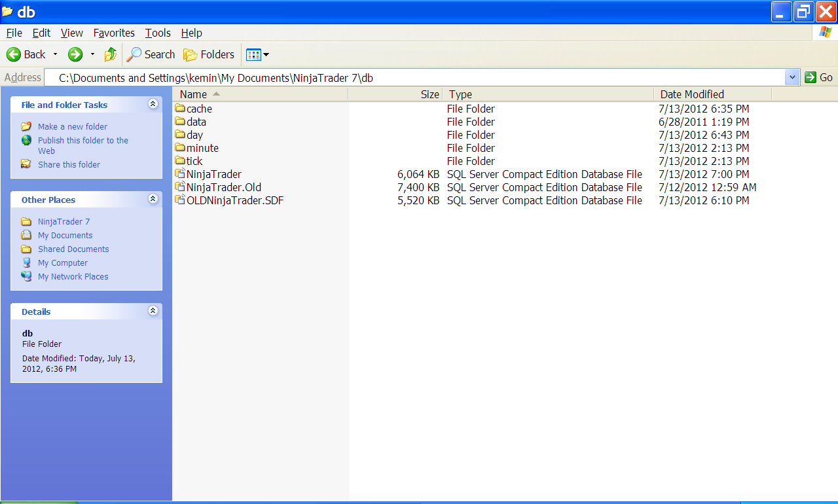Open My Documents from Other Places
Image resolution: width=838 pixels, height=504 pixels.
[65, 235]
